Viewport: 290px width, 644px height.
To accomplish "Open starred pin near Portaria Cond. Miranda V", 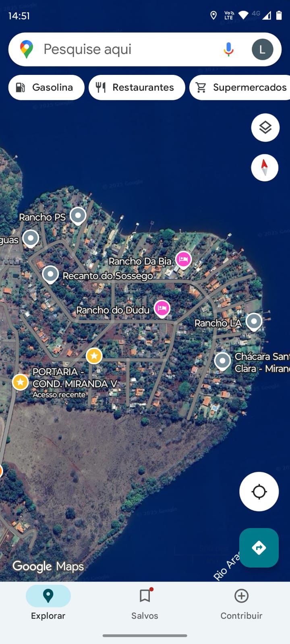I will pos(20,382).
